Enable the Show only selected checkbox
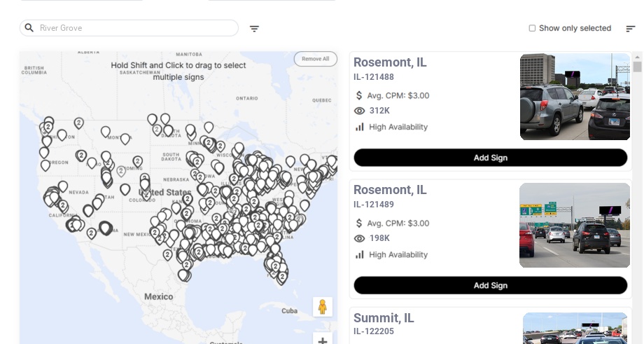 [532, 29]
